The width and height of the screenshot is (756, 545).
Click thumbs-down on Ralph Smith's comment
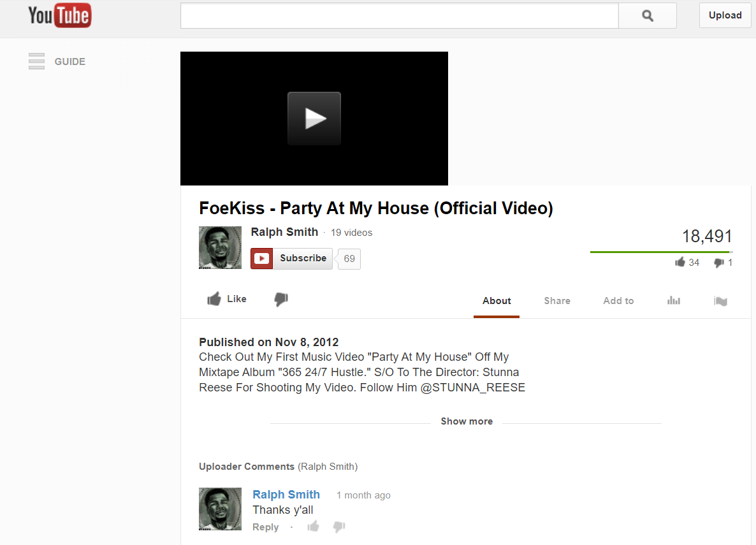(x=339, y=527)
